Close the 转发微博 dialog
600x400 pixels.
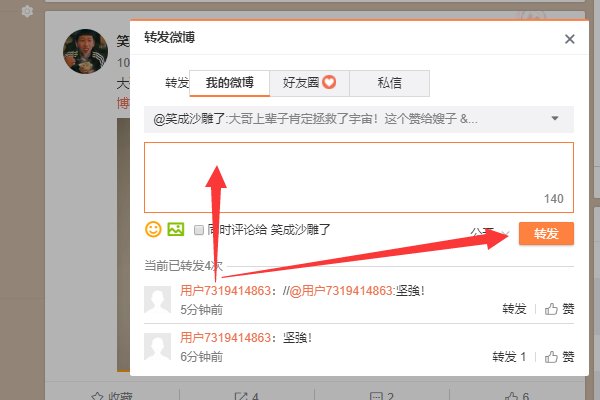(x=569, y=39)
